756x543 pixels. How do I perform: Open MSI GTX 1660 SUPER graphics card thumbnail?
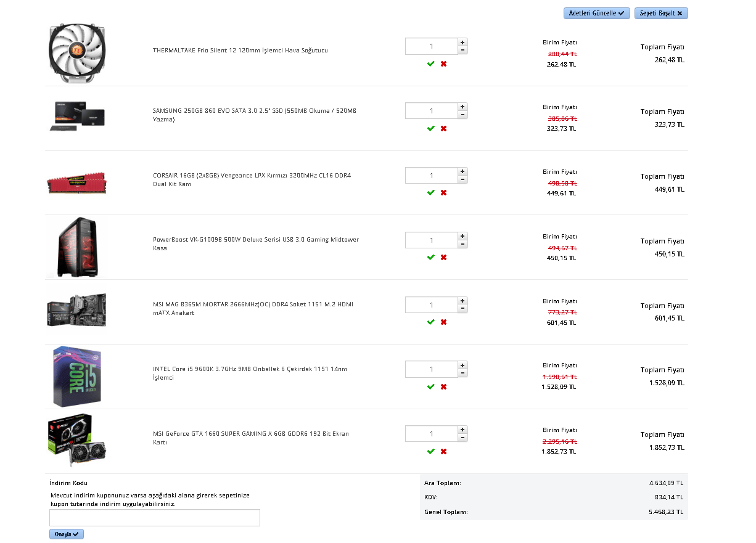(76, 441)
